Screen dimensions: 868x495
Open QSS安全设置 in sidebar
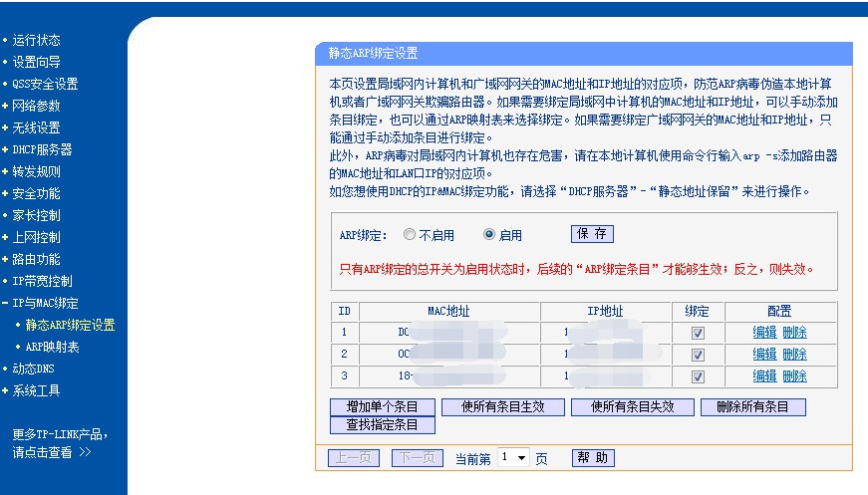point(45,84)
